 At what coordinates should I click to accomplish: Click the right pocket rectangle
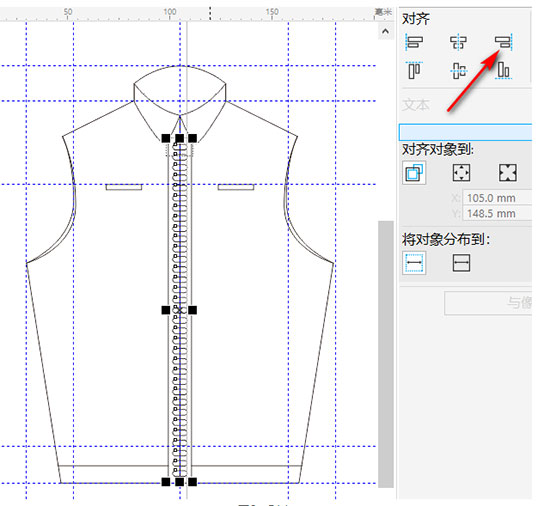236,187
